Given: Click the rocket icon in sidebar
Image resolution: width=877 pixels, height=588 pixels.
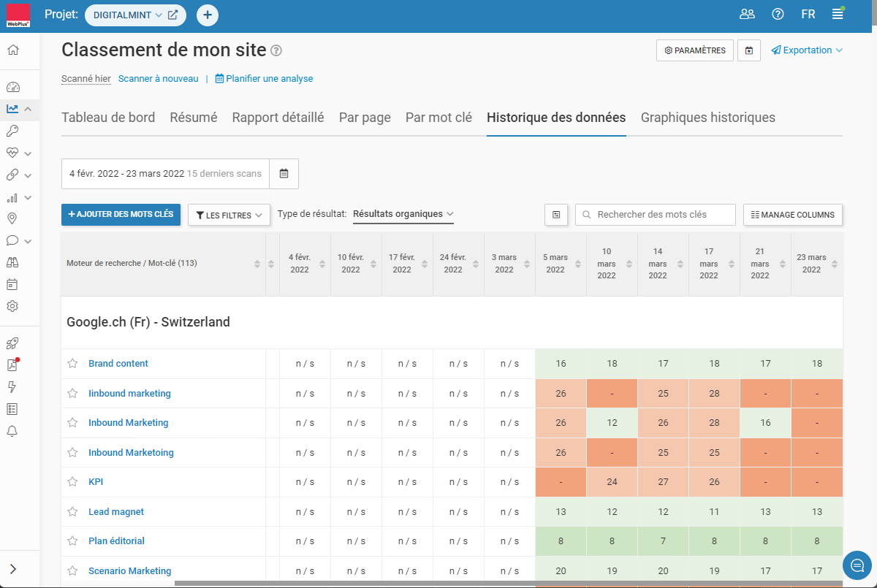Looking at the screenshot, I should click(12, 343).
